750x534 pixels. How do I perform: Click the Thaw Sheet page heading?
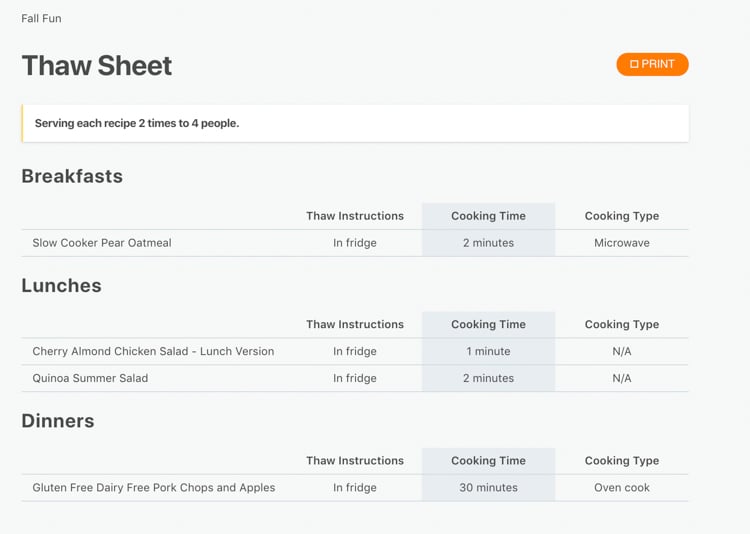(97, 66)
